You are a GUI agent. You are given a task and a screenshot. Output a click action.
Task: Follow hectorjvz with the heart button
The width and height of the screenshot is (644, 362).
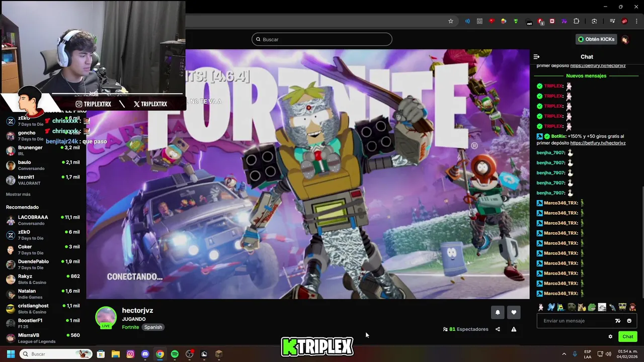[514, 312]
